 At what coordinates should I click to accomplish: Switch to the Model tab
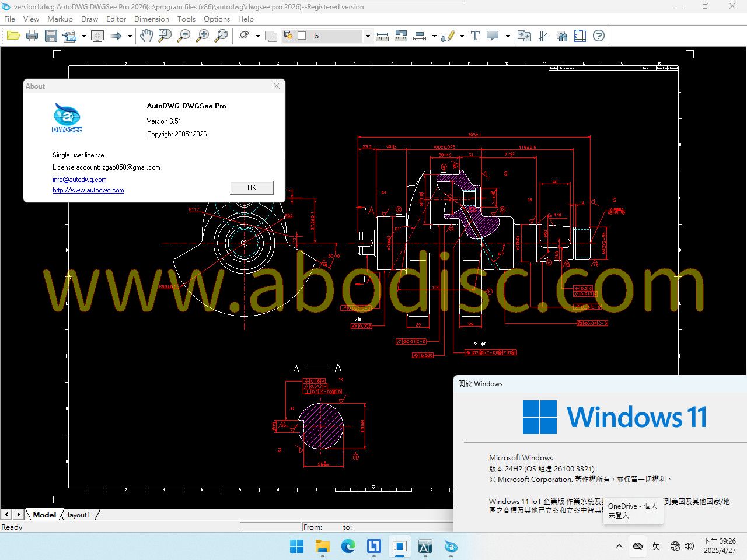[x=44, y=514]
